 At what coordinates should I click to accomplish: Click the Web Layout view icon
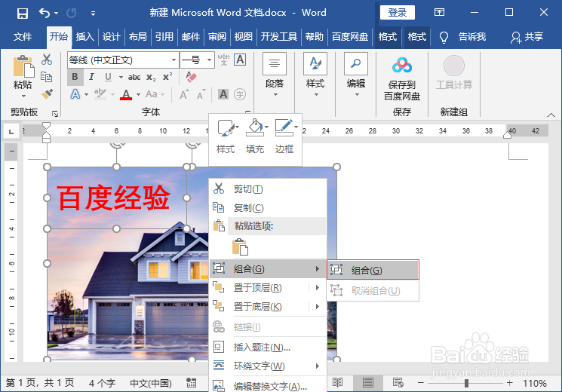398,383
